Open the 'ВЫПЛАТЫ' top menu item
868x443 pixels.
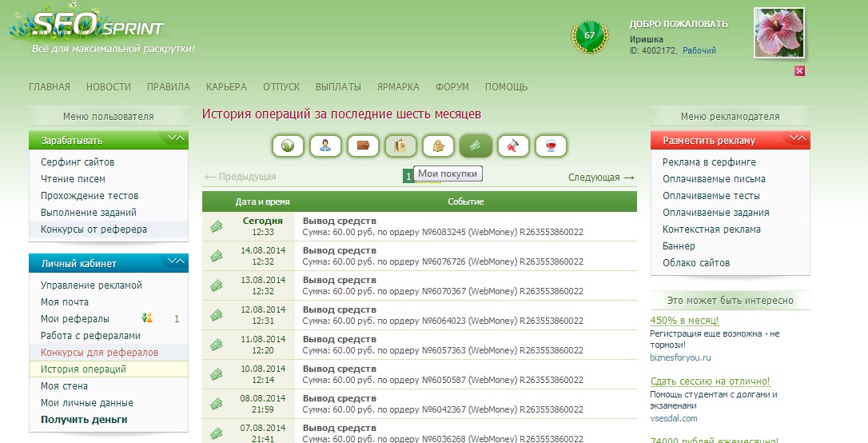338,87
